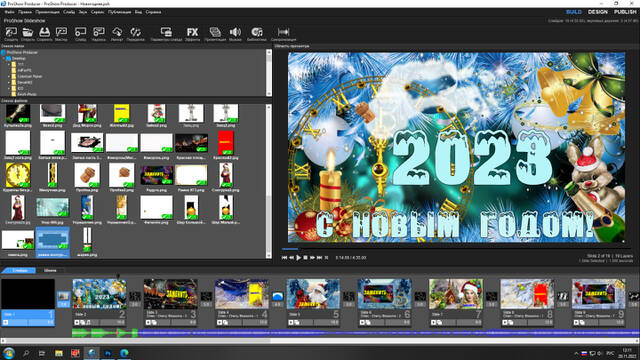Switch to the DESIGN workspace tab

pos(598,12)
